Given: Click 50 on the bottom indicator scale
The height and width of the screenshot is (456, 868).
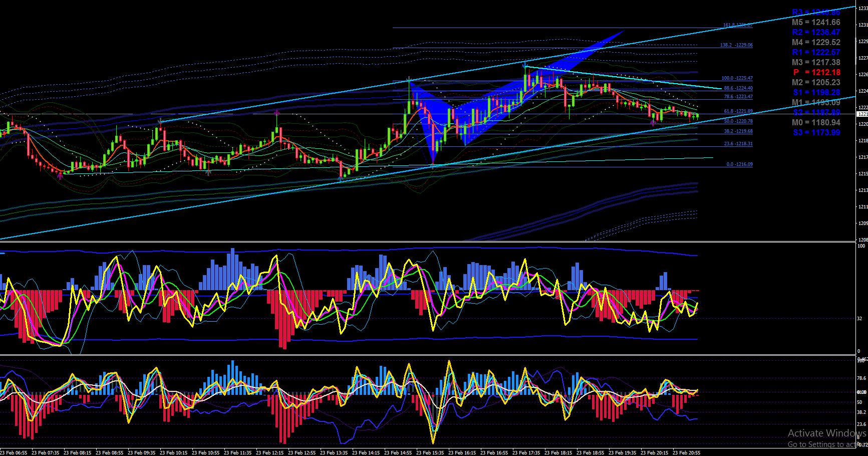Looking at the screenshot, I should [859, 402].
